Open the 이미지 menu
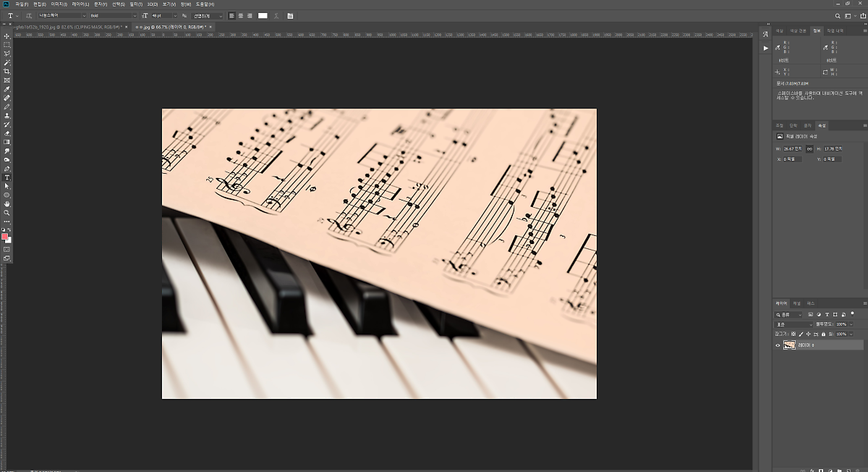The width and height of the screenshot is (868, 472). (59, 4)
